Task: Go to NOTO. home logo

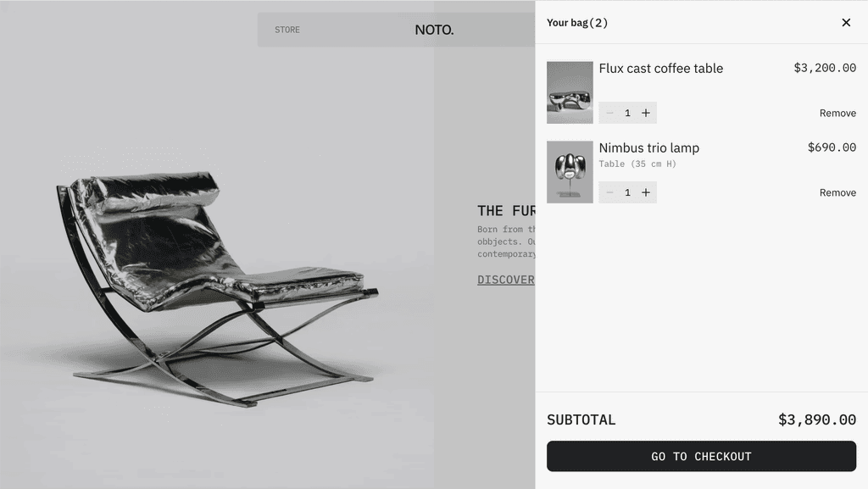Action: (434, 30)
